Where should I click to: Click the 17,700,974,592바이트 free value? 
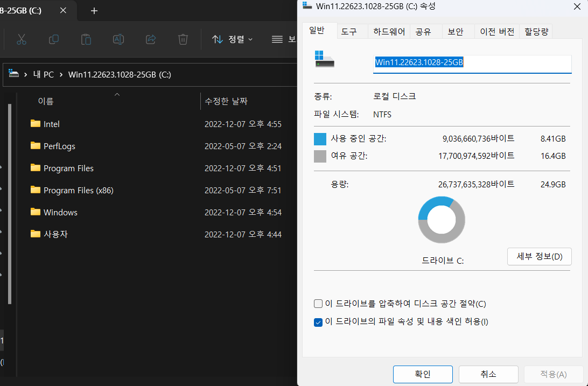(x=476, y=156)
